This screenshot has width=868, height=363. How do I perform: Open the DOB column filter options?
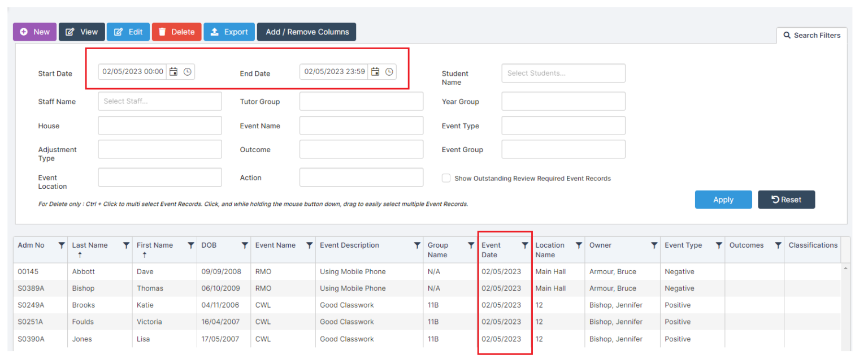point(244,245)
